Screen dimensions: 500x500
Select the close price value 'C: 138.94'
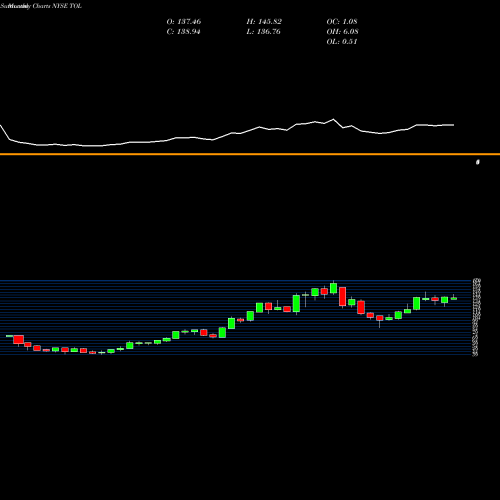[x=183, y=32]
